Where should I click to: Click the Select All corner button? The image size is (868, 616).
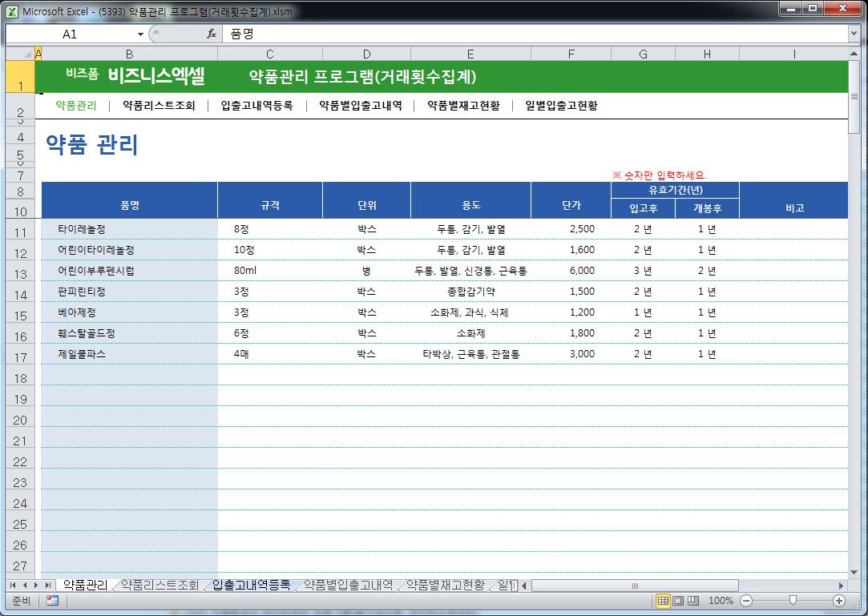click(x=19, y=53)
